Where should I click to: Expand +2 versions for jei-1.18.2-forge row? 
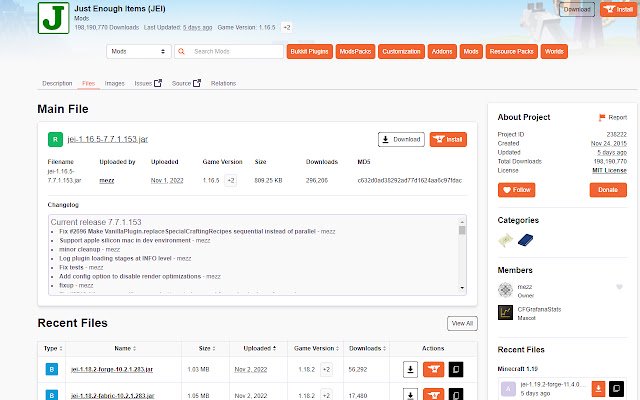[x=326, y=369]
